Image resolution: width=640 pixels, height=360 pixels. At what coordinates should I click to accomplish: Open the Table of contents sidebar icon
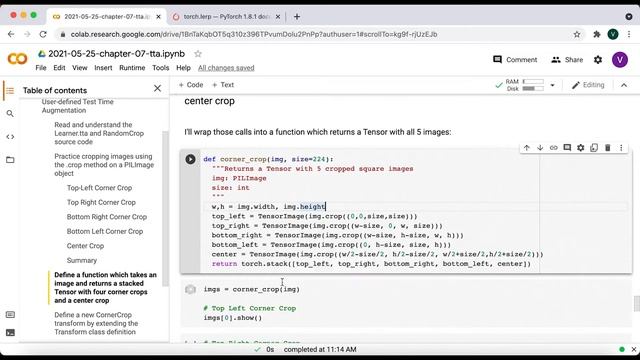pyautogui.click(x=10, y=91)
